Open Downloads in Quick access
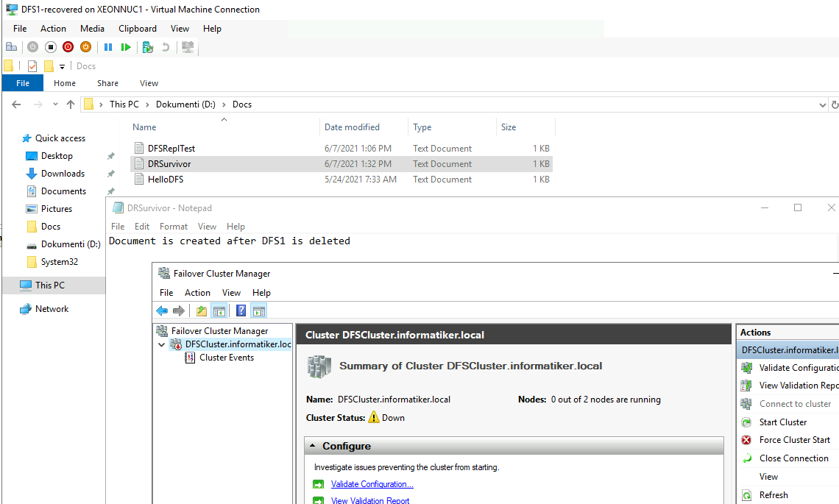839x504 pixels. (x=63, y=174)
